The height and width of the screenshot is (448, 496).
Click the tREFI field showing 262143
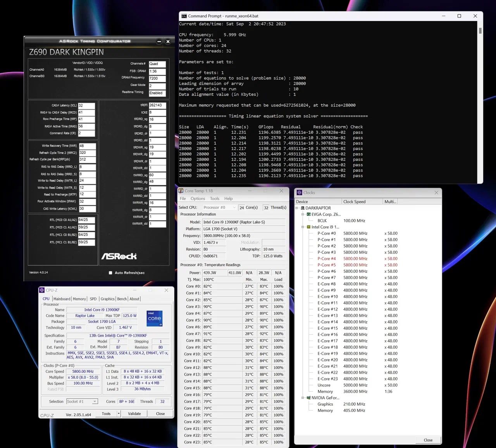coord(157,105)
